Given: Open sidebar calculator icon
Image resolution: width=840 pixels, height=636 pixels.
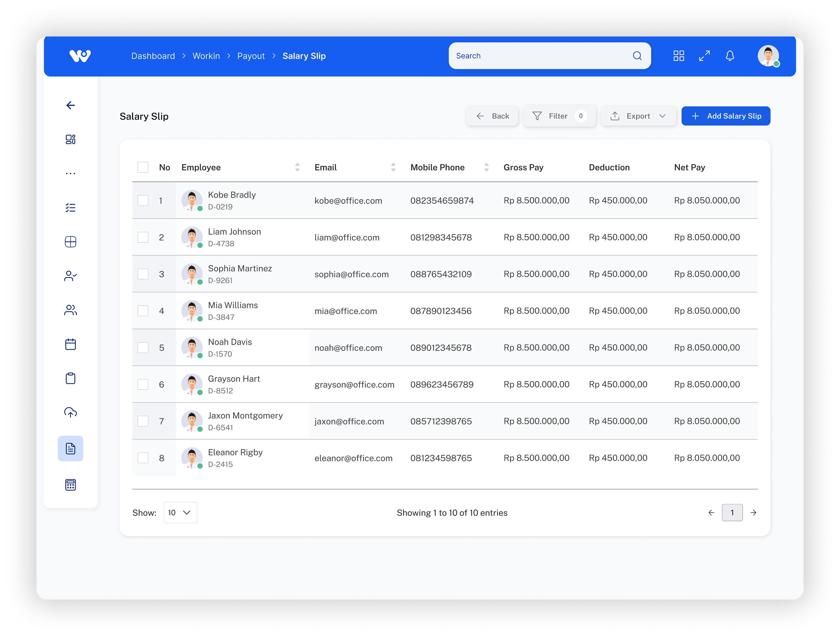Looking at the screenshot, I should pos(70,485).
